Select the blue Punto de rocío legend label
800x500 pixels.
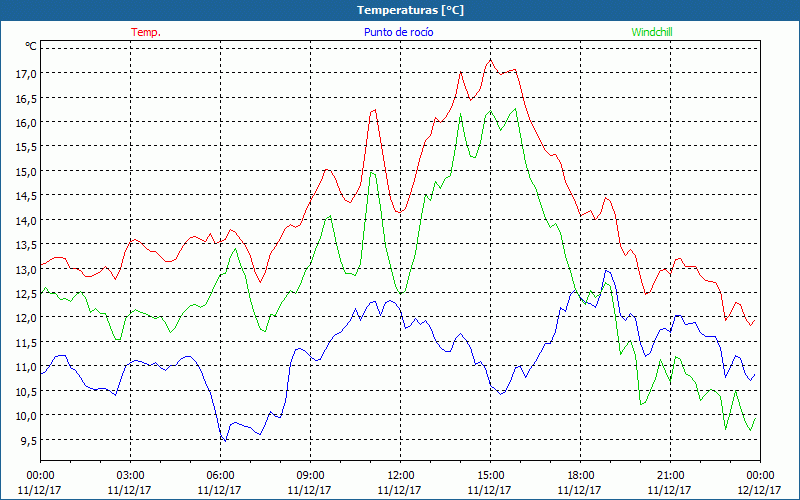[398, 32]
